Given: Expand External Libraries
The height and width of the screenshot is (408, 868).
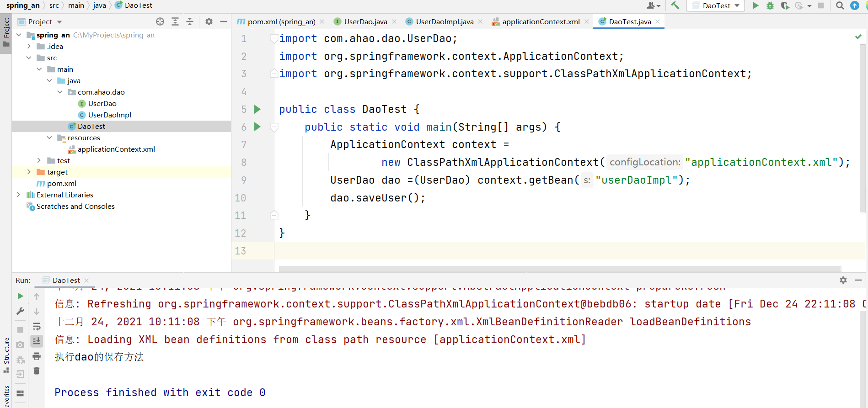Looking at the screenshot, I should tap(19, 195).
